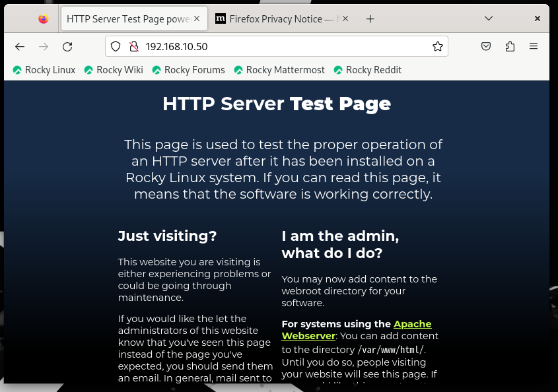Switch to Firefox Privacy Notice tab
This screenshot has width=558, height=392.
(283, 18)
